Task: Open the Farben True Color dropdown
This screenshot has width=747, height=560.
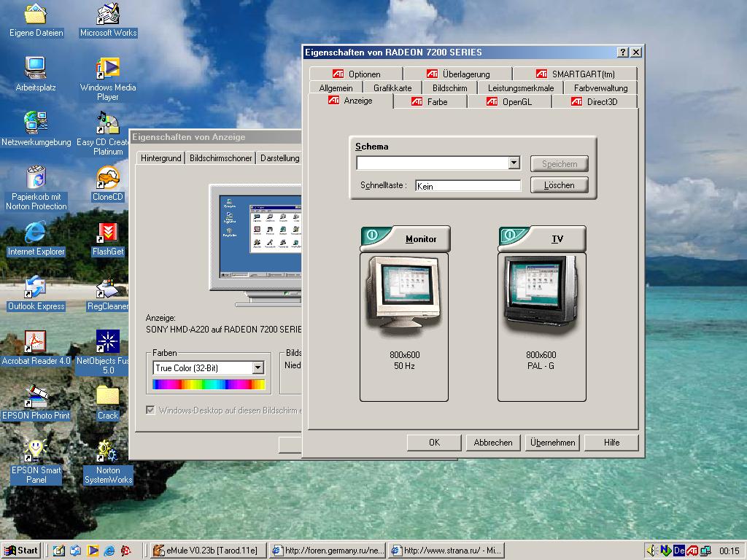Action: [258, 367]
